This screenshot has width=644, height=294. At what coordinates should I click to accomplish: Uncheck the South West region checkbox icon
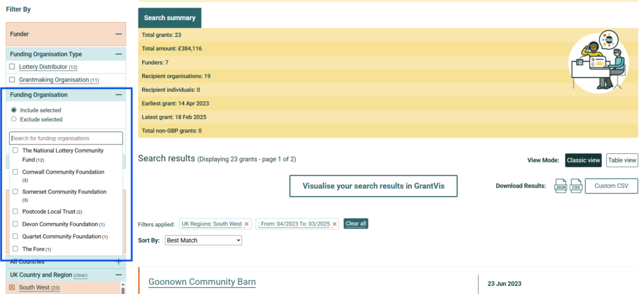12,288
